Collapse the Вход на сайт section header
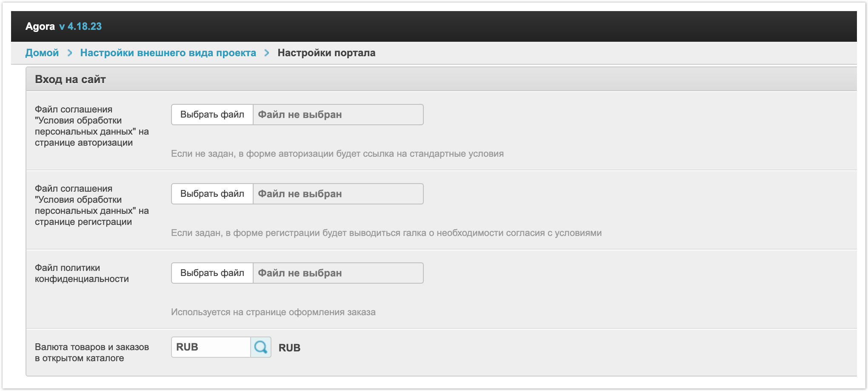 tap(70, 79)
